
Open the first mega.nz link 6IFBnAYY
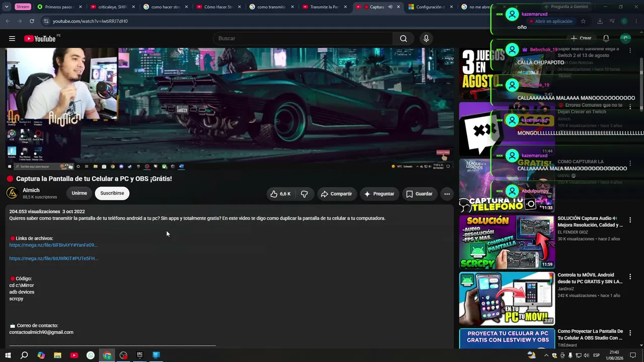point(53,245)
